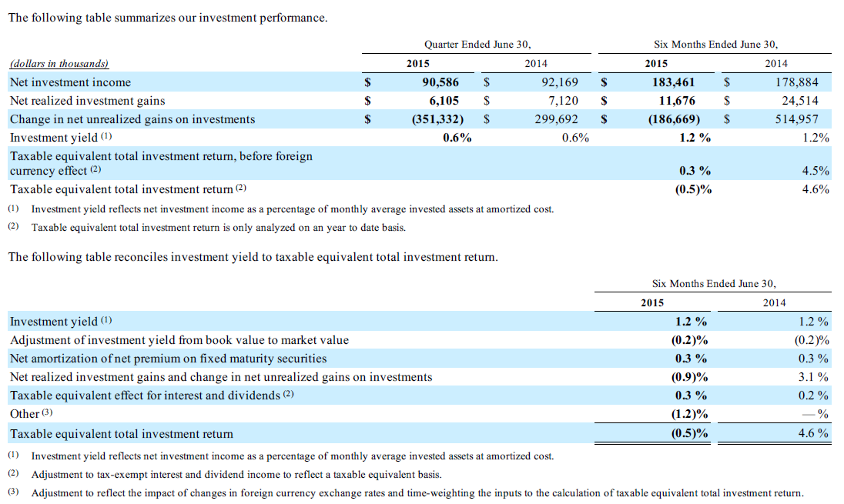The height and width of the screenshot is (504, 844).
Task: Click the non-bold (0.2)% value for 2014
Action: point(812,340)
